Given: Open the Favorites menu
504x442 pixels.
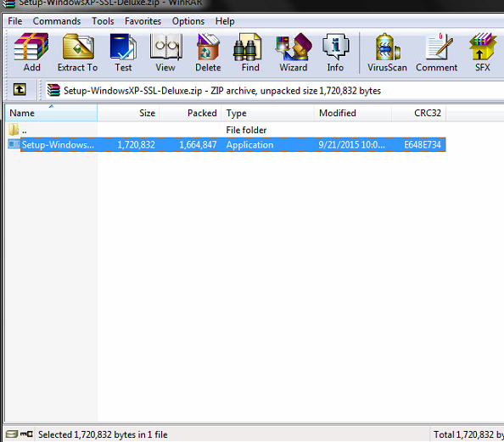Looking at the screenshot, I should point(143,21).
